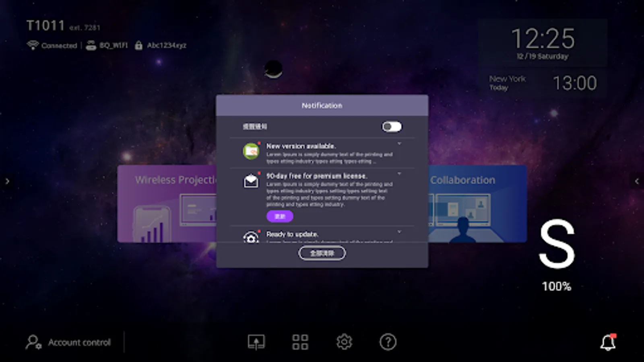Click the 100% indicator text
Viewport: 644px width, 362px height.
pos(557,286)
